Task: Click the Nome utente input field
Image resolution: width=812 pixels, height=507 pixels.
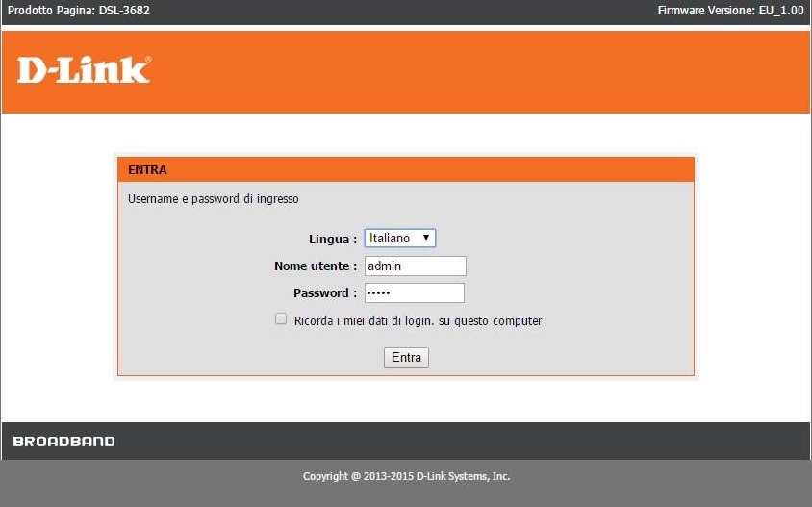Action: pos(415,266)
